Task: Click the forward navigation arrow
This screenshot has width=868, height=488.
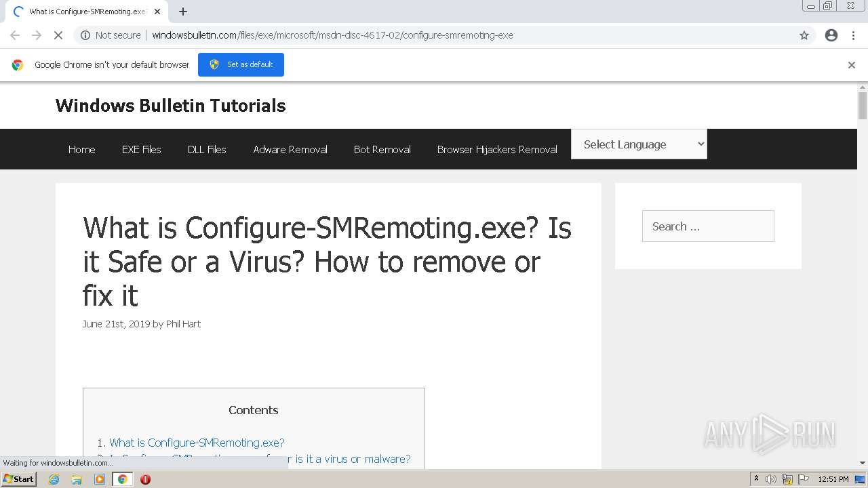Action: click(37, 35)
